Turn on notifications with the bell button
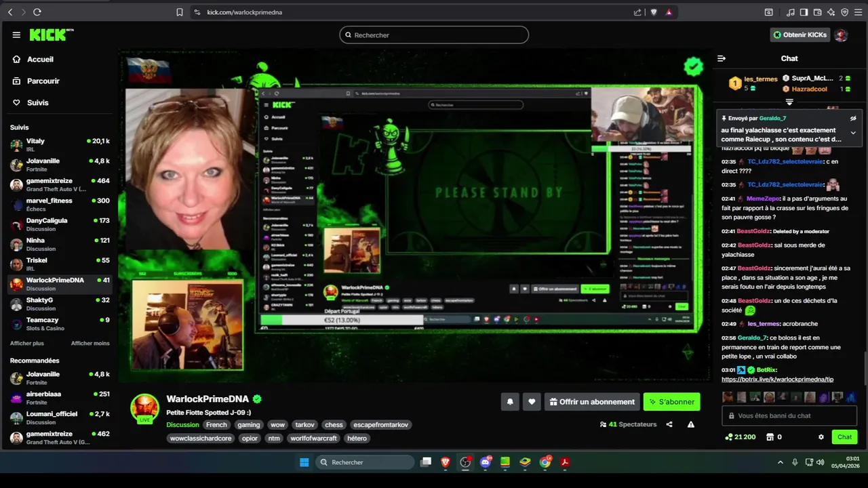Image resolution: width=868 pixels, height=488 pixels. tap(510, 402)
